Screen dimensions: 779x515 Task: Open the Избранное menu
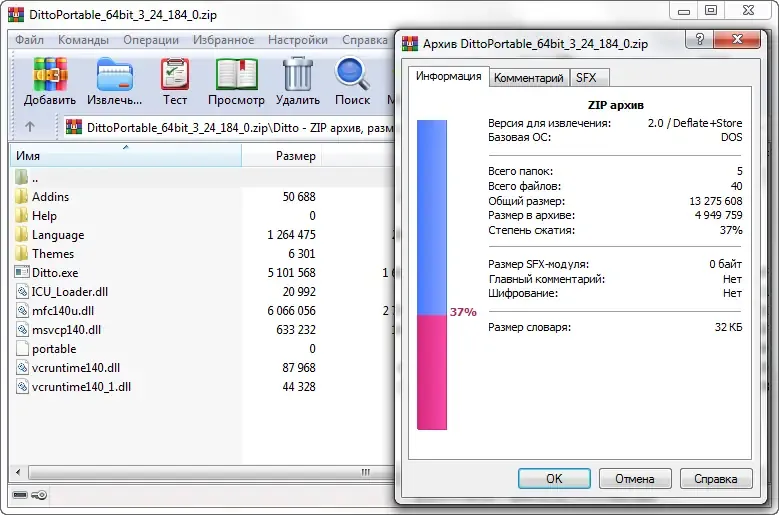224,40
